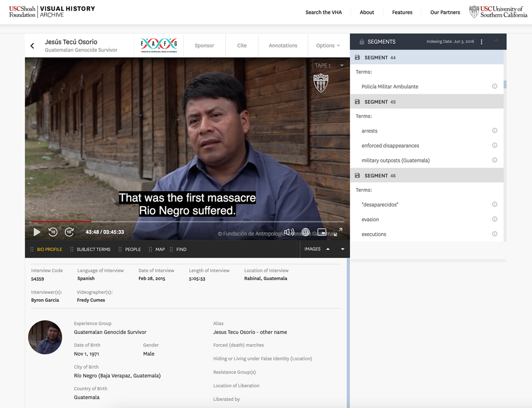Click the evasion term
The image size is (532, 408).
tap(370, 219)
